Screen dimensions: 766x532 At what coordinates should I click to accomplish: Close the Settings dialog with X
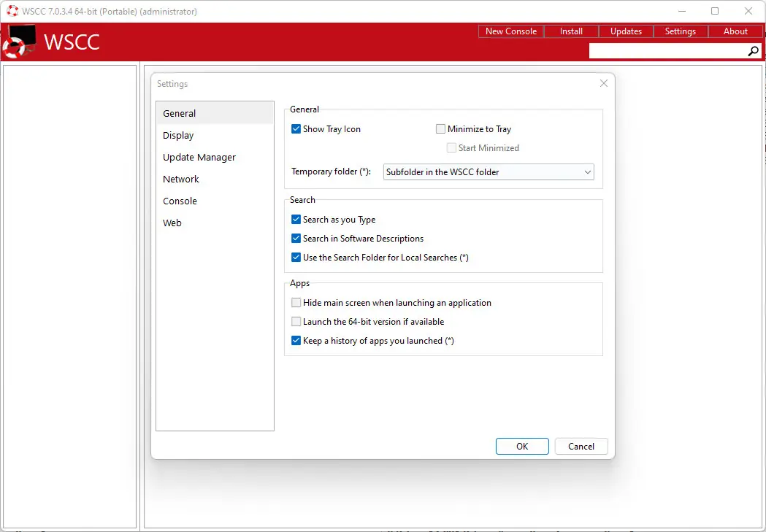(x=604, y=83)
